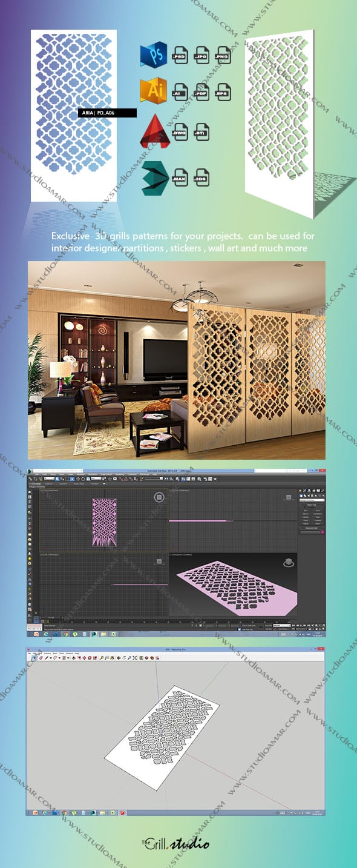Screen dimensions: 357x868
Task: Click the pink object color swatch in 3ds Max
Action: [323, 532]
